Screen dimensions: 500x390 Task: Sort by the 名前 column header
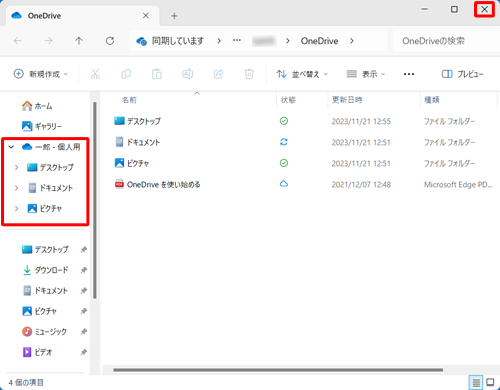point(129,100)
